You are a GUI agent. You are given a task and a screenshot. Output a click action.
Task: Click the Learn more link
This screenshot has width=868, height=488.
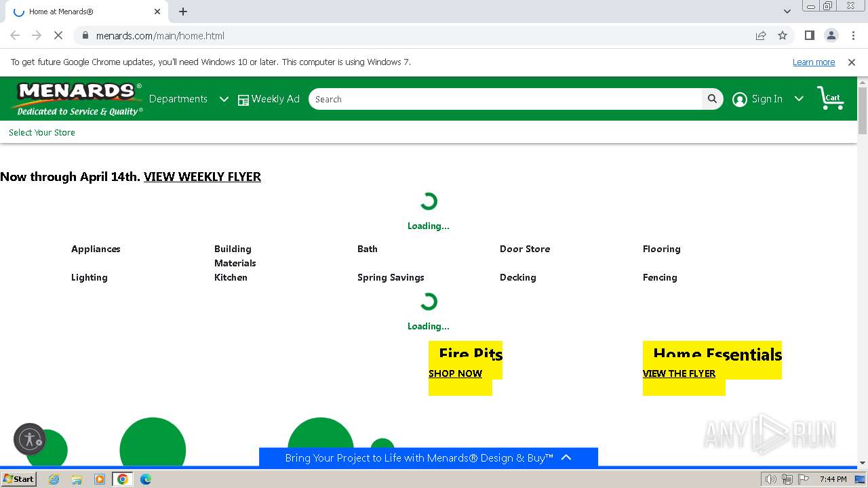point(814,62)
